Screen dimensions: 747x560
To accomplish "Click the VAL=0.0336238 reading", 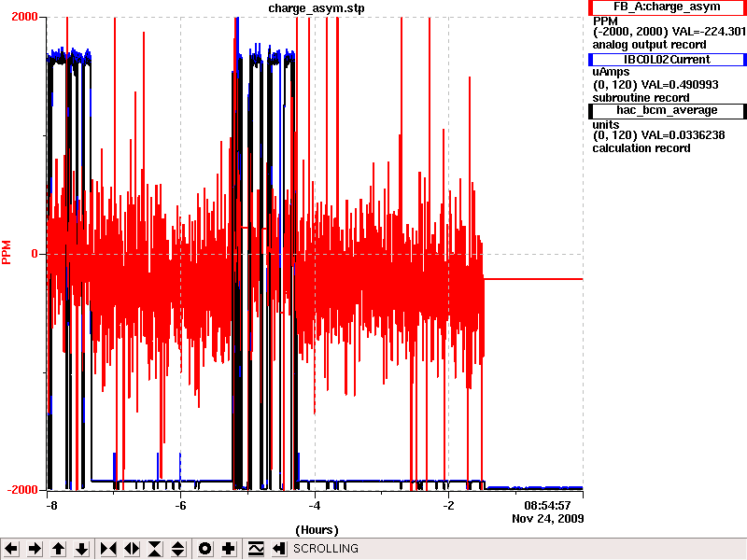I will click(x=684, y=135).
